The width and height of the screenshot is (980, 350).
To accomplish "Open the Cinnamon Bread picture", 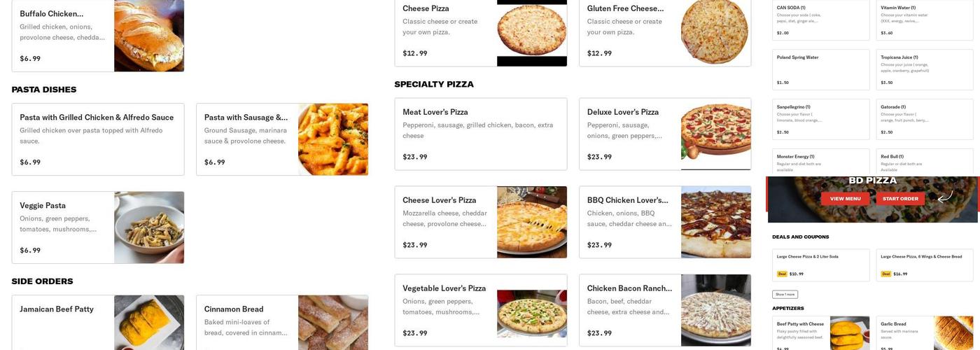I will 332,323.
